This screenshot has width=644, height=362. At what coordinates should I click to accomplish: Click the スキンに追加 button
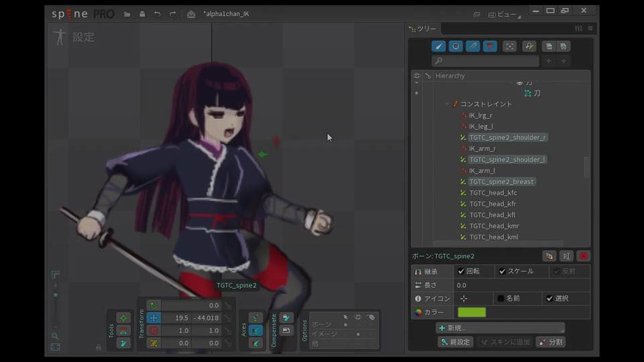[504, 342]
